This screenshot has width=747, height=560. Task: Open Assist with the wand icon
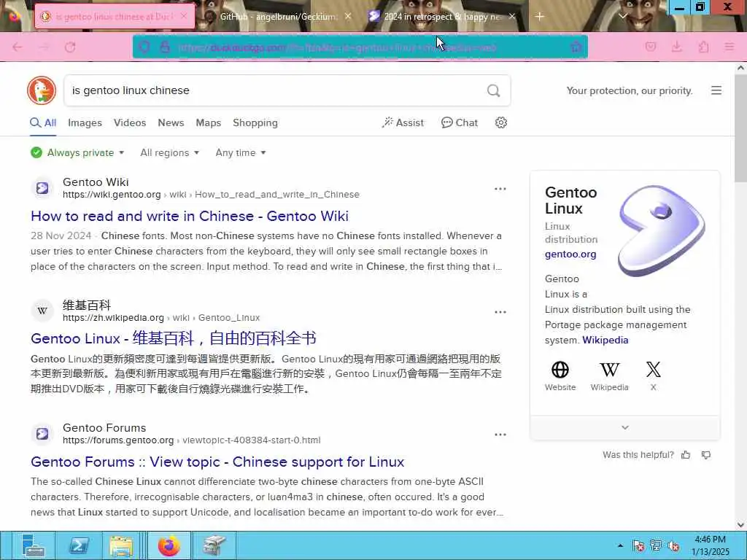point(403,122)
